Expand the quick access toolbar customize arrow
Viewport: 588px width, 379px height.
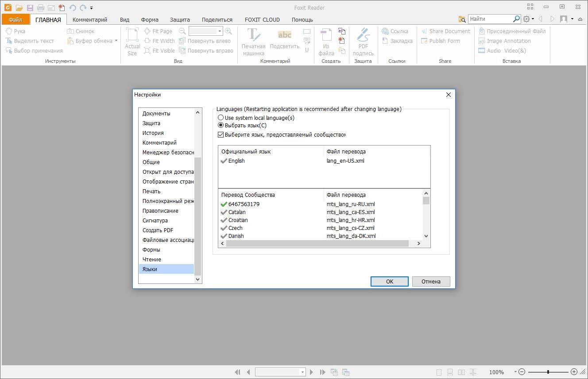click(92, 8)
